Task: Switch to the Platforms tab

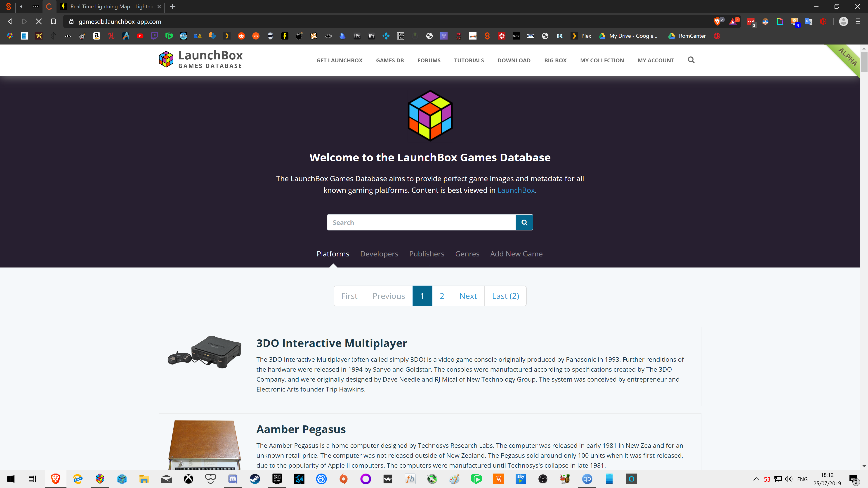Action: (333, 253)
